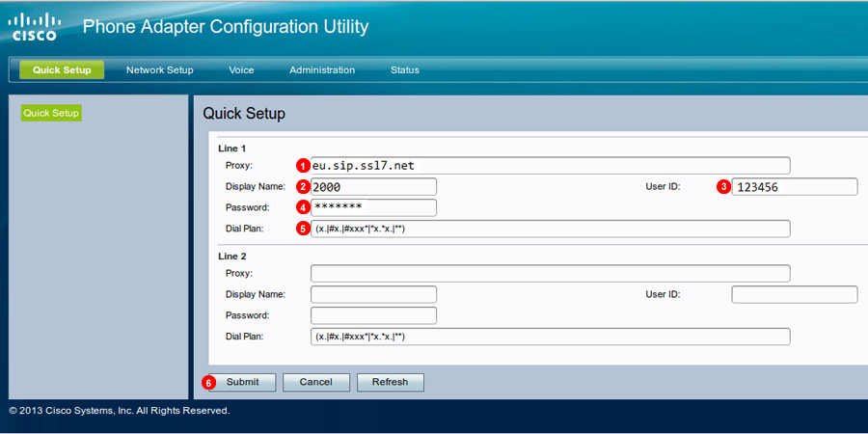
Task: Switch to the Network Setup tab
Action: [x=159, y=70]
